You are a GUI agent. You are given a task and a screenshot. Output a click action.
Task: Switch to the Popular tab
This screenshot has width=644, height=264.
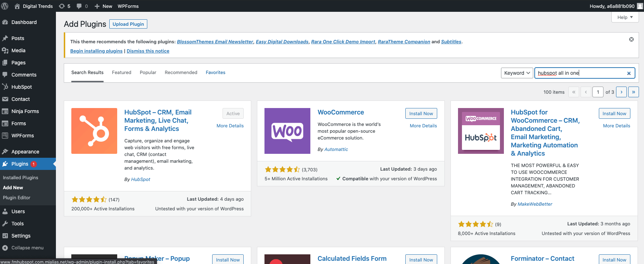pyautogui.click(x=148, y=73)
